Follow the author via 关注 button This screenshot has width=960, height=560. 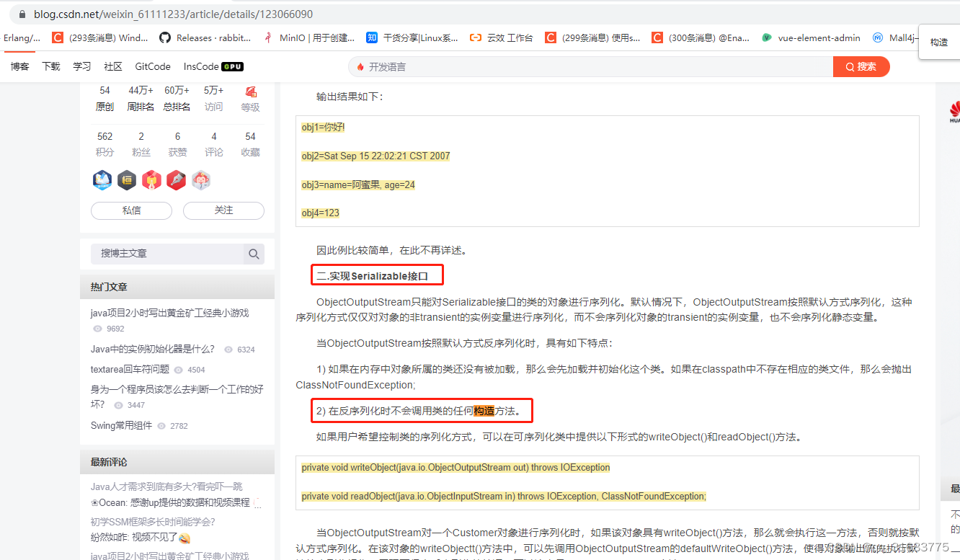223,210
